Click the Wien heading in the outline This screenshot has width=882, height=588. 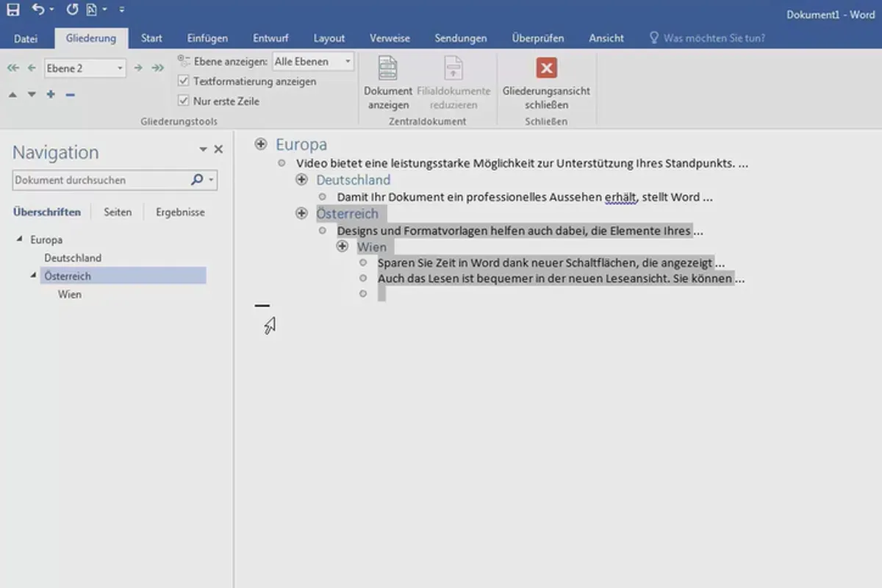372,247
